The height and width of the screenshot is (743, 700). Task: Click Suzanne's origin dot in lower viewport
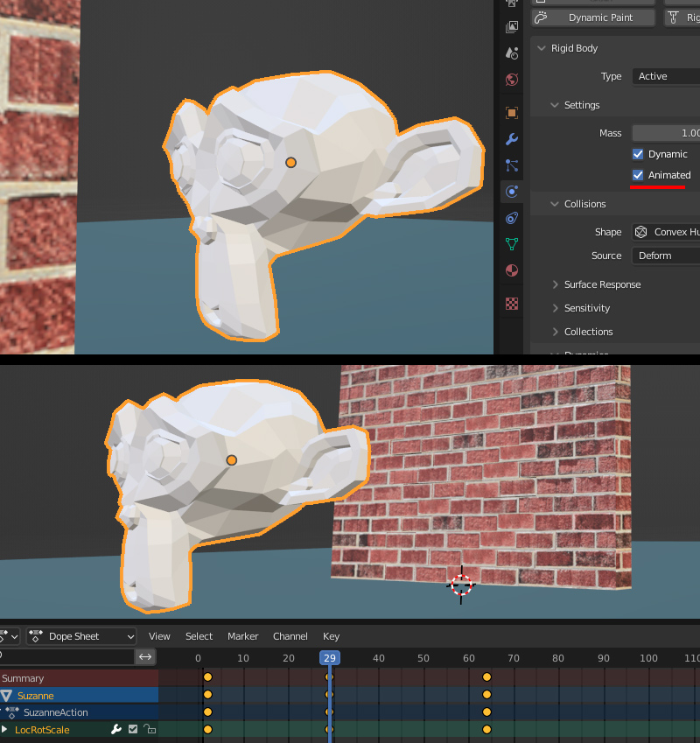(x=232, y=460)
